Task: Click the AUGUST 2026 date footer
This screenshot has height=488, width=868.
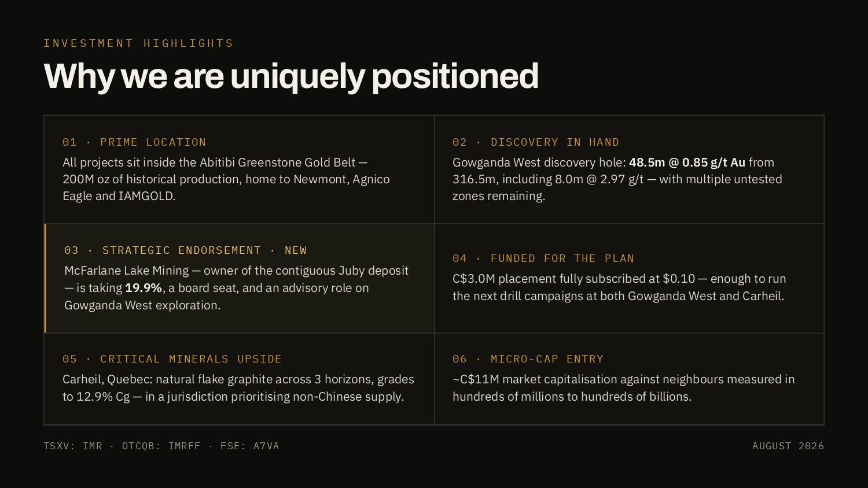Action: (788, 446)
